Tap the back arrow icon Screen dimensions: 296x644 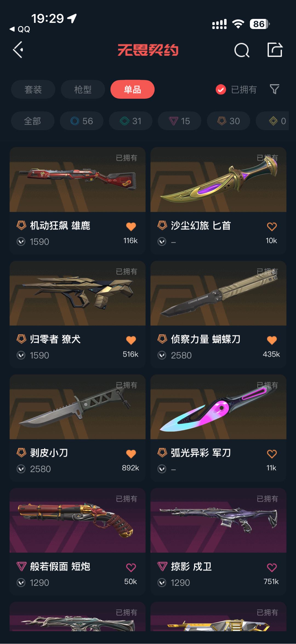coord(18,50)
